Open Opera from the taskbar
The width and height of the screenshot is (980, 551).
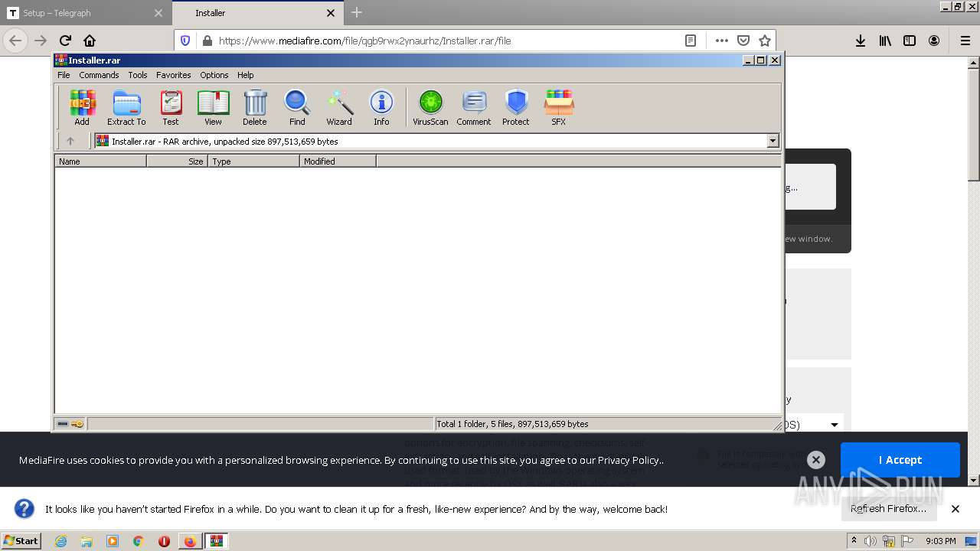164,541
